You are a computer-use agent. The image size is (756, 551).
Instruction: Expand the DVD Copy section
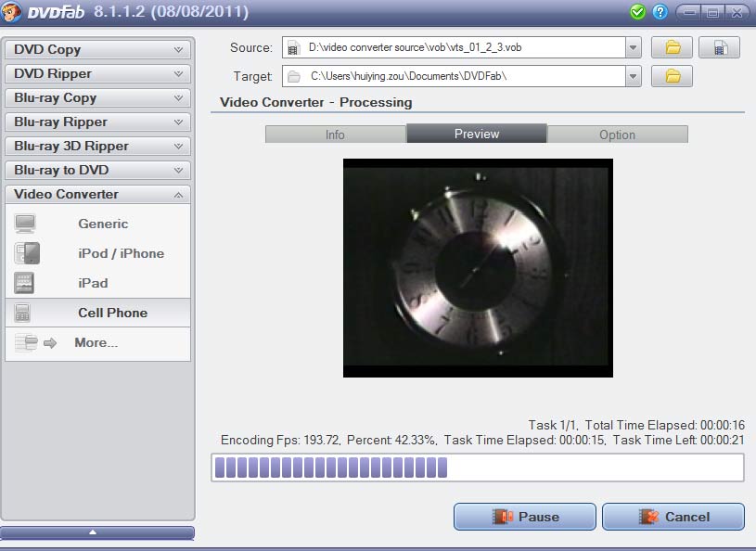(x=98, y=50)
